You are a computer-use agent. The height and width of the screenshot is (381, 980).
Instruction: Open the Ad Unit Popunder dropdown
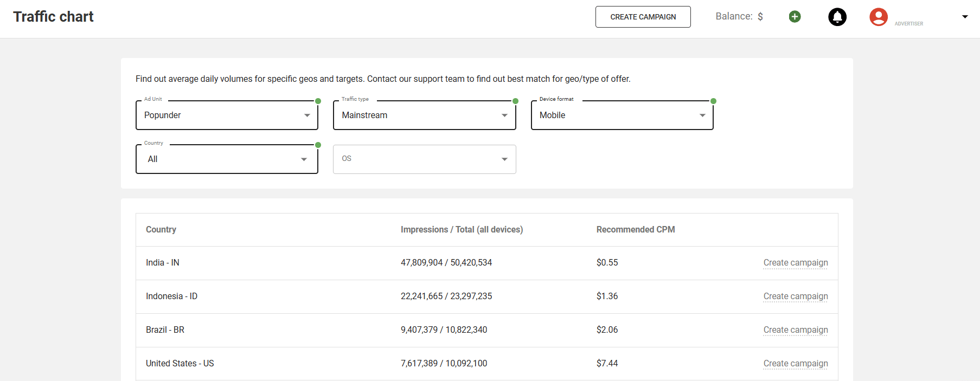tap(227, 115)
